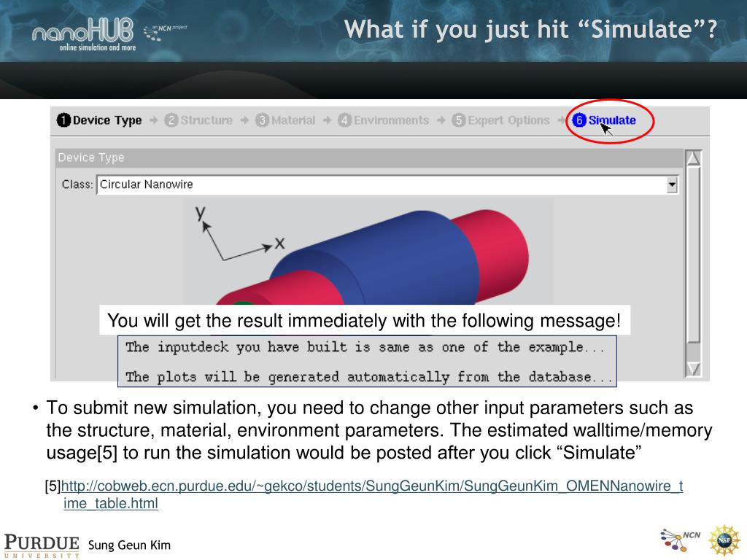Click the 'Class:' label
This screenshot has height=560, width=747.
tap(77, 184)
